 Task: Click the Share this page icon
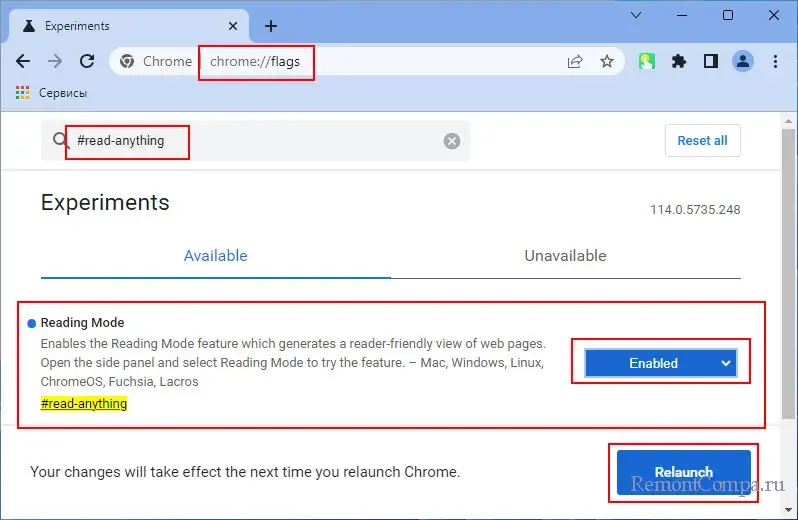(x=575, y=61)
